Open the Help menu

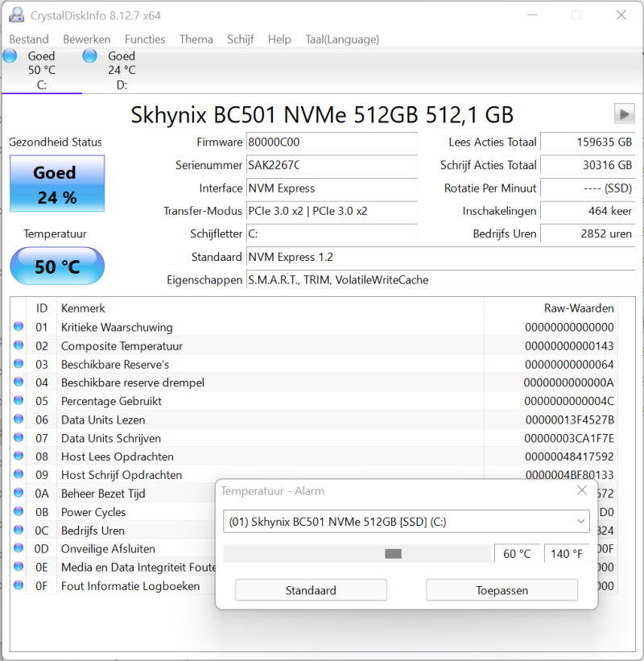[x=279, y=39]
